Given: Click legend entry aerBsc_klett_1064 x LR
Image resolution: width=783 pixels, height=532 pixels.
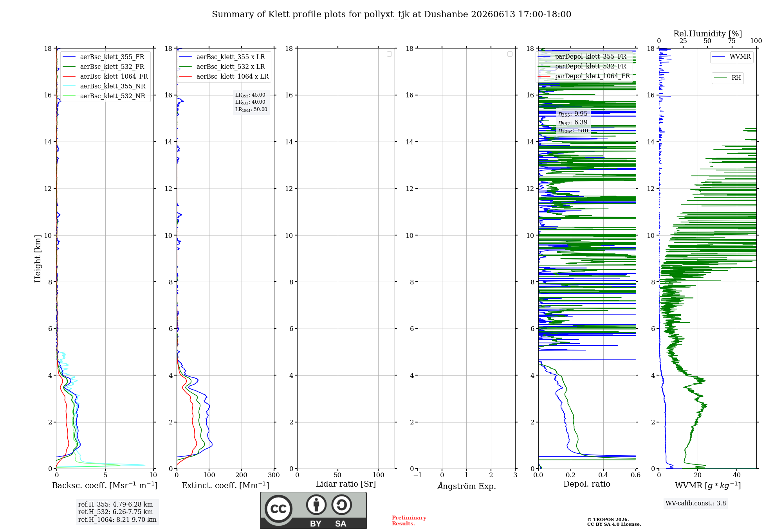Looking at the screenshot, I should (x=224, y=77).
